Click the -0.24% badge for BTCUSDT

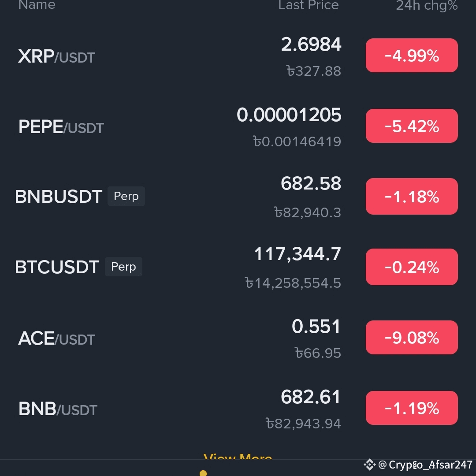[412, 267]
